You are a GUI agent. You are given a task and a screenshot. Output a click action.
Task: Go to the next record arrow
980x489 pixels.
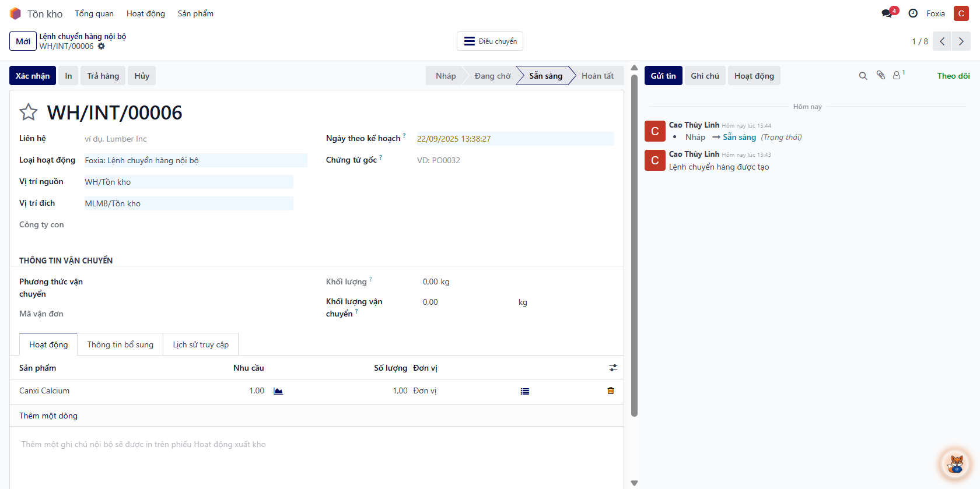[961, 41]
